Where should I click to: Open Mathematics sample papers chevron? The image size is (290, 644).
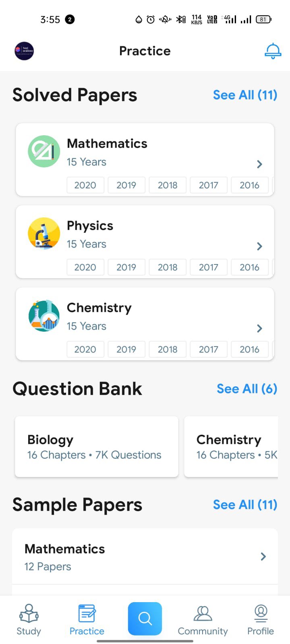(263, 557)
